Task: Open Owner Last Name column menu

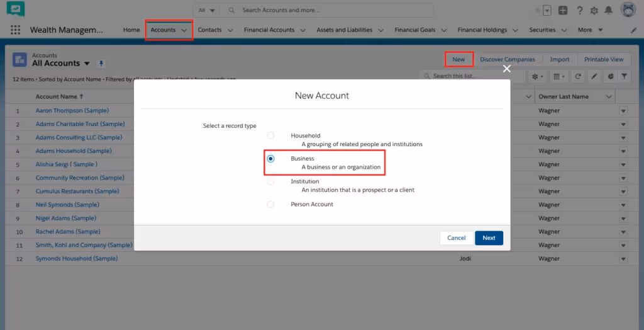Action: coord(609,97)
